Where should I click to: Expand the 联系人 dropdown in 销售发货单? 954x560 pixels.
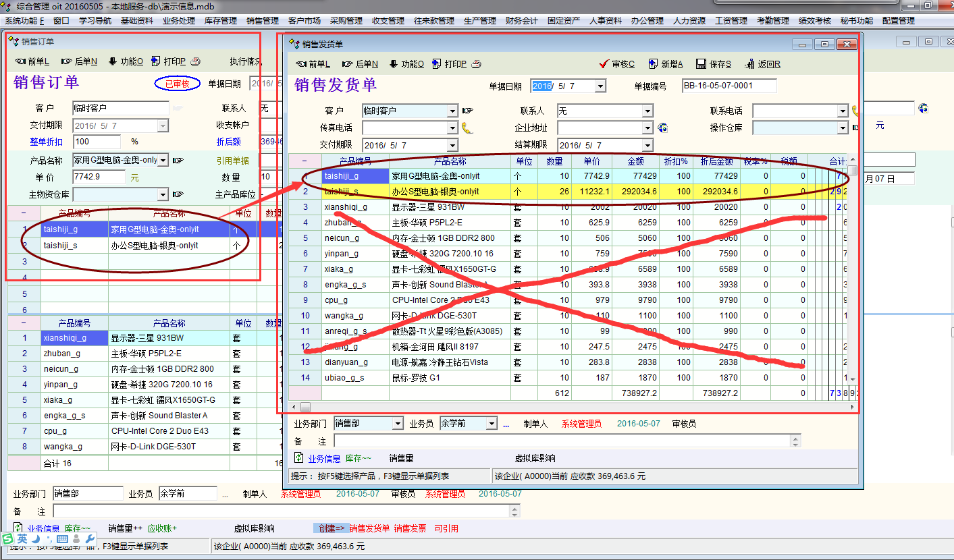(647, 111)
